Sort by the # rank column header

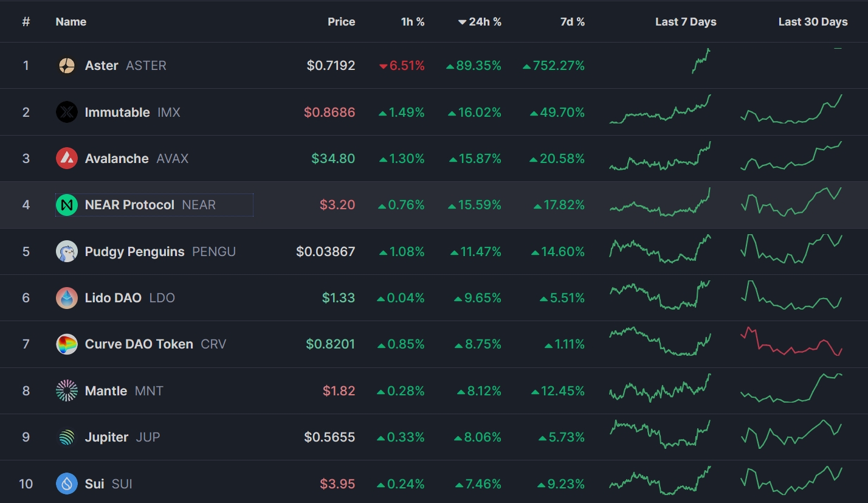(26, 22)
